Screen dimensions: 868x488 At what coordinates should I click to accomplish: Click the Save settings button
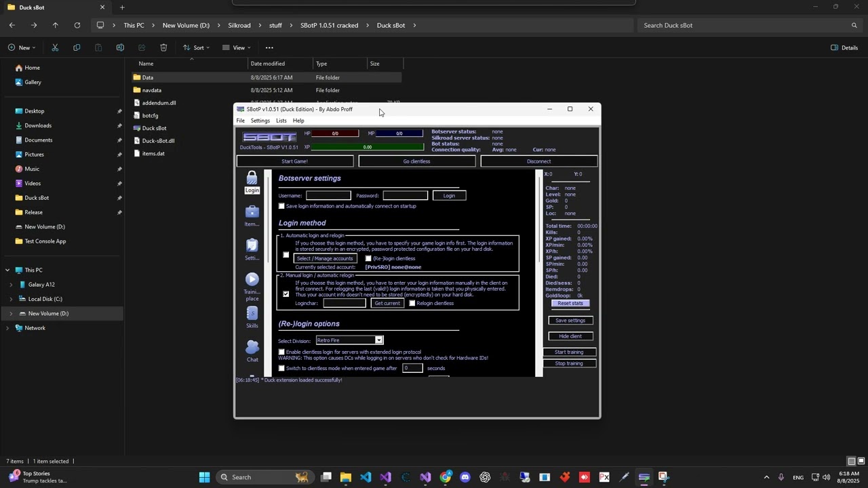point(570,321)
